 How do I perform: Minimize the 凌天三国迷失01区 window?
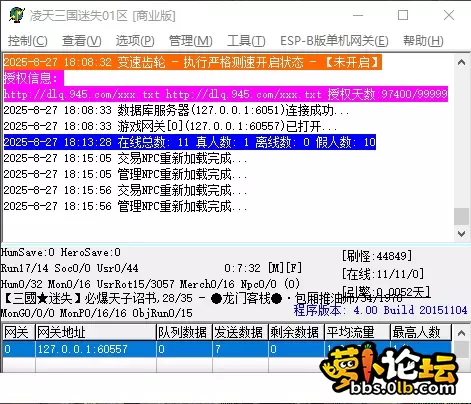point(358,15)
